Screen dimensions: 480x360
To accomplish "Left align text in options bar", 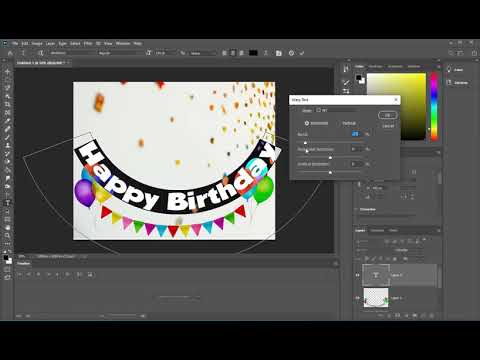I will coord(225,53).
